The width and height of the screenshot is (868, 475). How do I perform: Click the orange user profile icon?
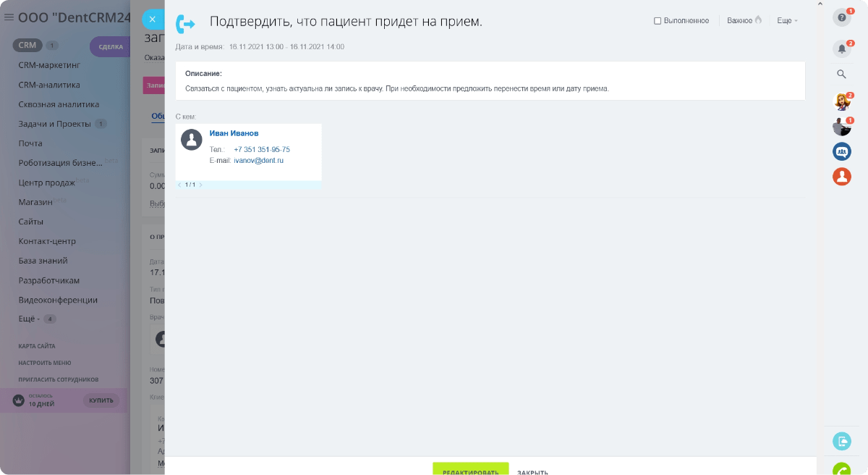pyautogui.click(x=841, y=176)
